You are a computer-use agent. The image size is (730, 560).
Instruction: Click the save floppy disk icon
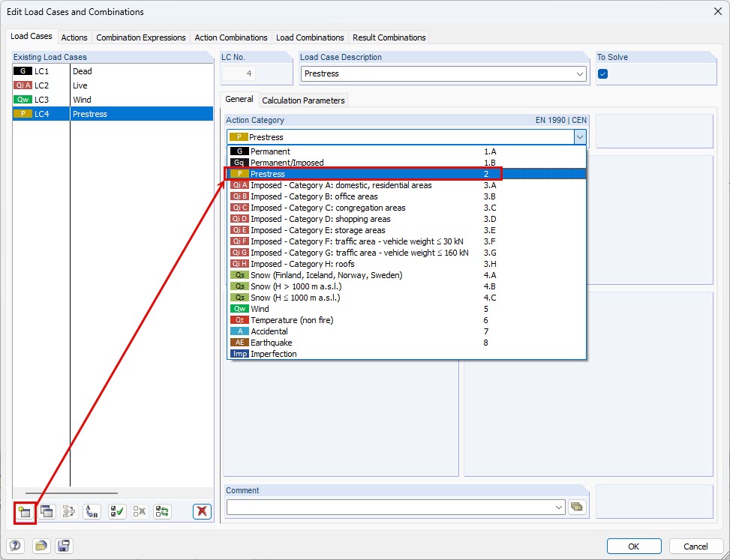coord(64,546)
